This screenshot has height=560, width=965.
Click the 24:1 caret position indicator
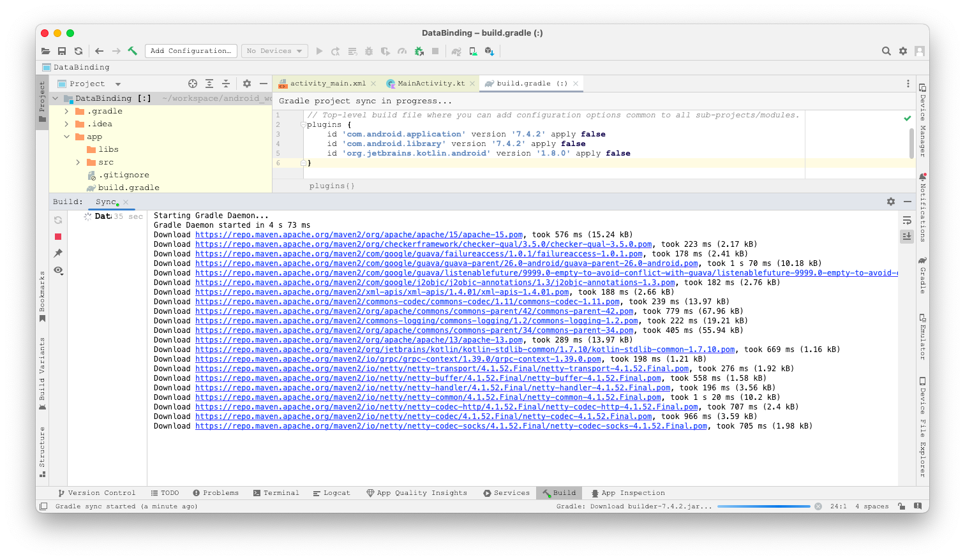[838, 506]
